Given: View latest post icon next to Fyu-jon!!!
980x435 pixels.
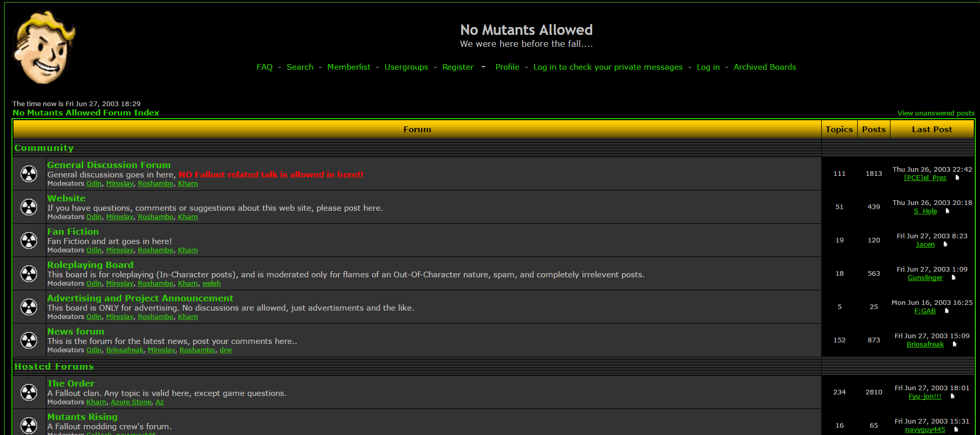Looking at the screenshot, I should 952,396.
